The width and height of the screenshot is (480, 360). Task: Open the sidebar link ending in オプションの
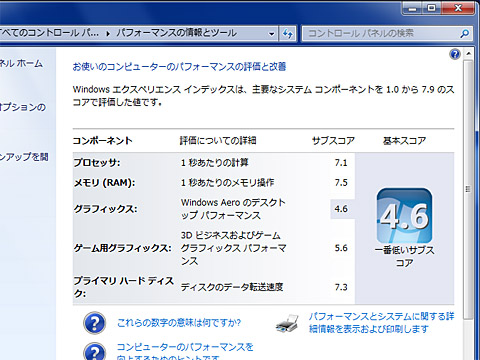pyautogui.click(x=23, y=107)
